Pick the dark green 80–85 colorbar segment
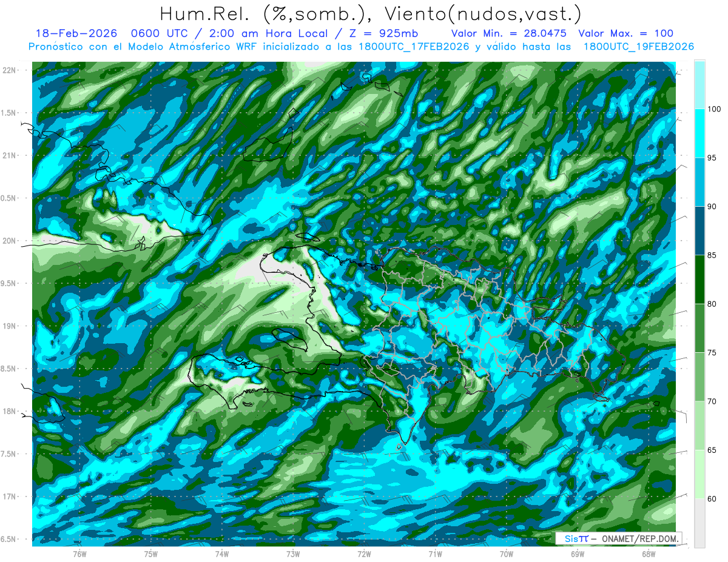This screenshot has height=562, width=728. pos(699,279)
